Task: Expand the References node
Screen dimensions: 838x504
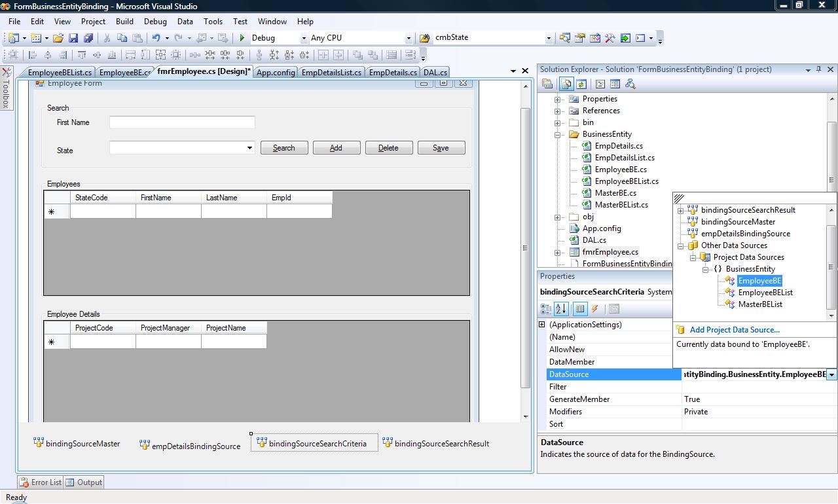Action: point(558,111)
